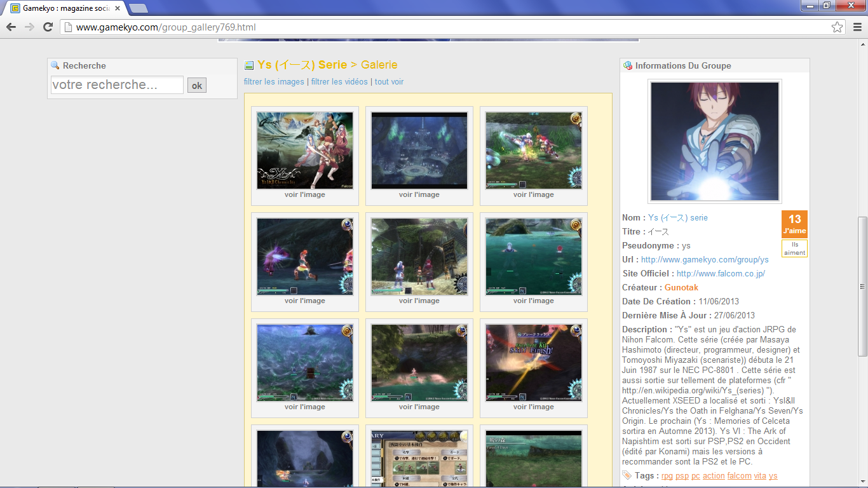The image size is (868, 488).
Task: Click the scrollbar up arrow
Action: [x=862, y=44]
